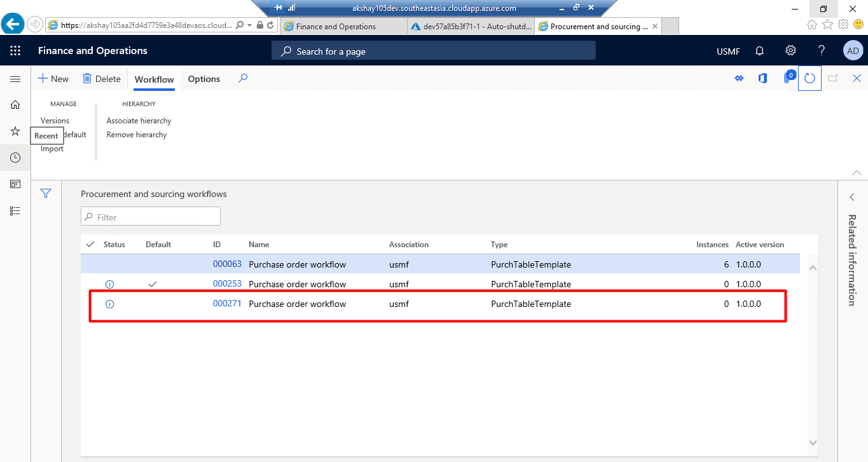868x462 pixels.
Task: Open Favorites star in sidebar
Action: point(15,131)
